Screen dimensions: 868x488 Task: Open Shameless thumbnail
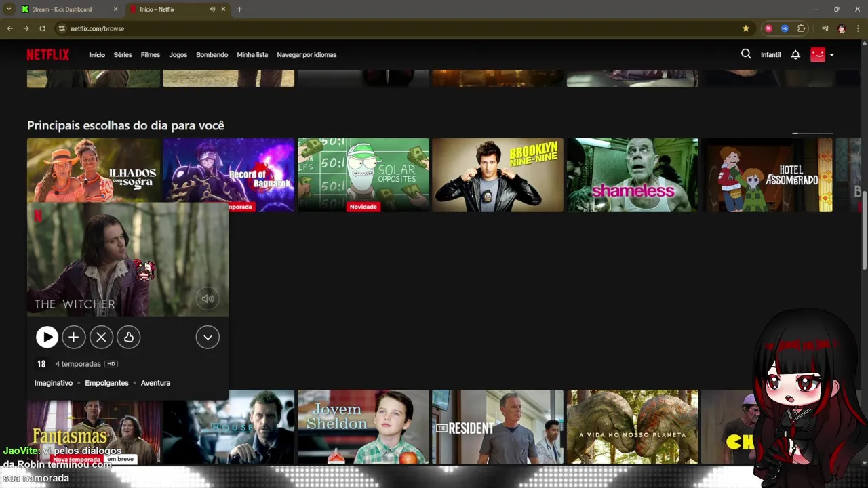tap(633, 175)
